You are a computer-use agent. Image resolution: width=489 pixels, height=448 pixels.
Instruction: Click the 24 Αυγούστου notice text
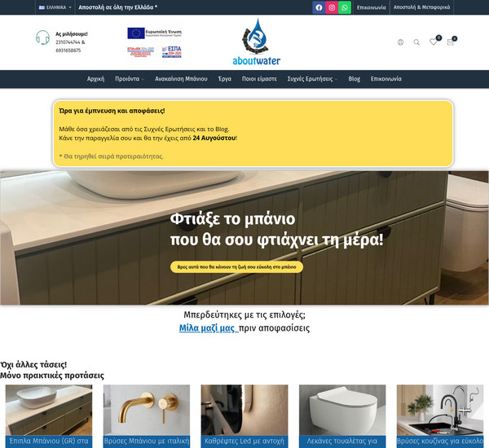[x=214, y=138]
